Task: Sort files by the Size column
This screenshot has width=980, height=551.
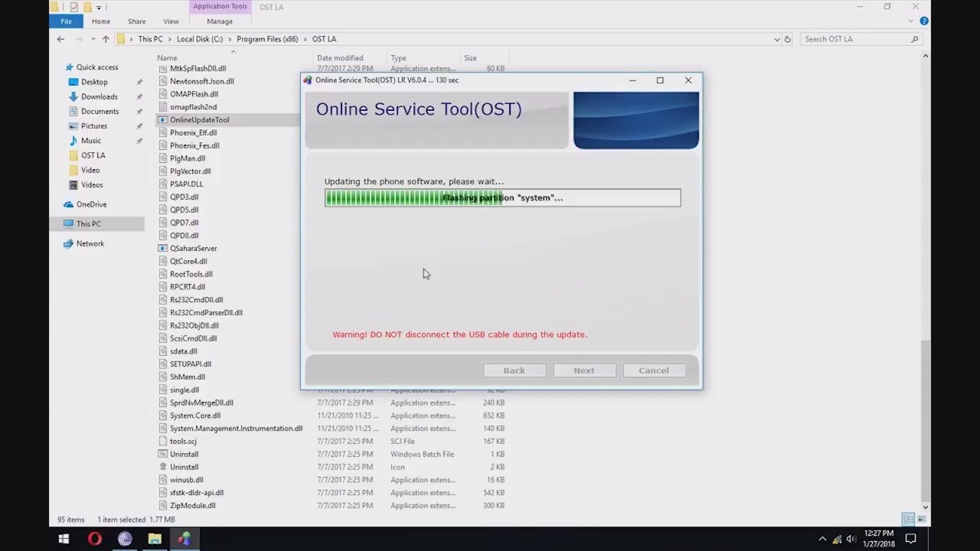Action: pos(470,58)
